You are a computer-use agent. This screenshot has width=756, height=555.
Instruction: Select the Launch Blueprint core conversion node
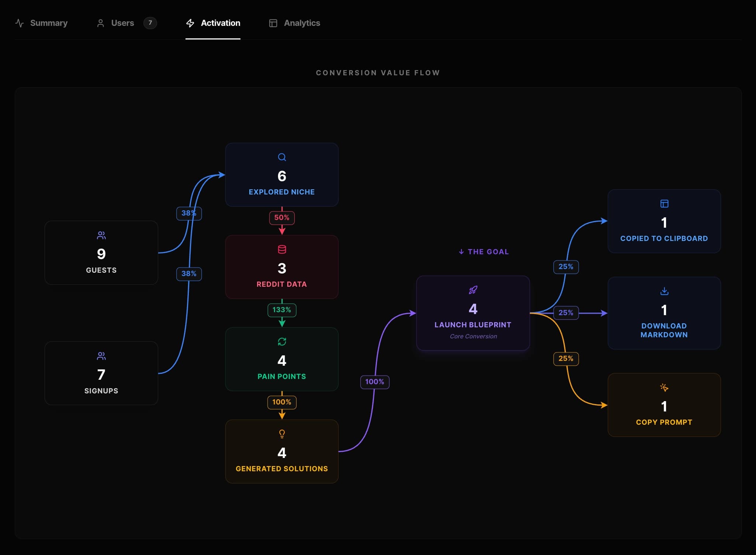[x=473, y=313]
